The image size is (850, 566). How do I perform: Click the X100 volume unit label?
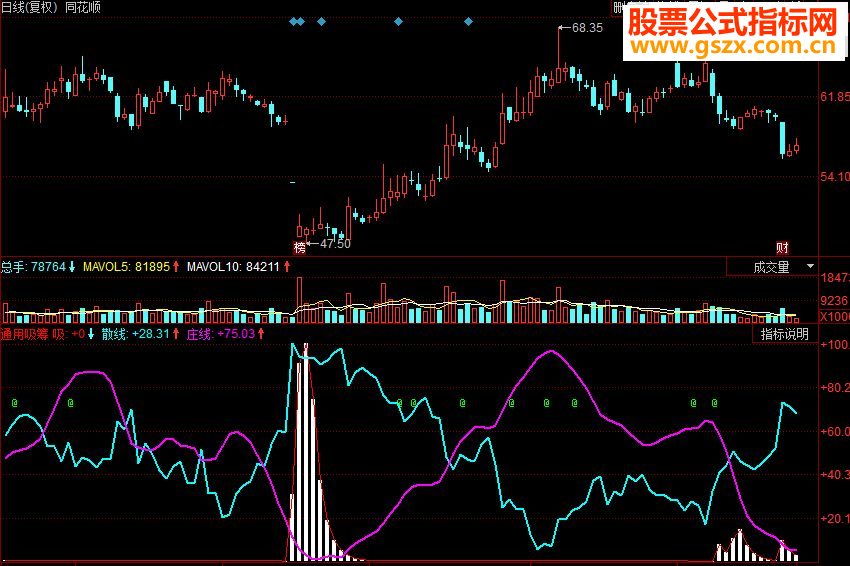point(835,317)
